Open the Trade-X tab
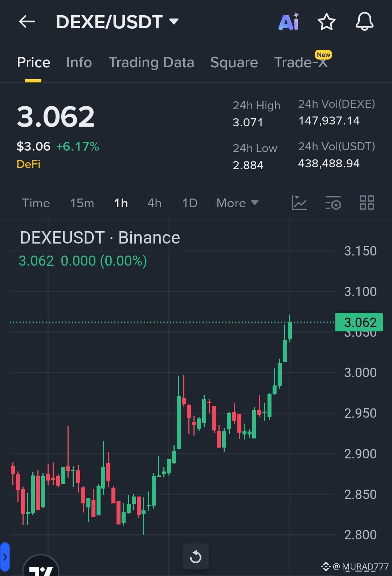This screenshot has height=576, width=392. [301, 62]
